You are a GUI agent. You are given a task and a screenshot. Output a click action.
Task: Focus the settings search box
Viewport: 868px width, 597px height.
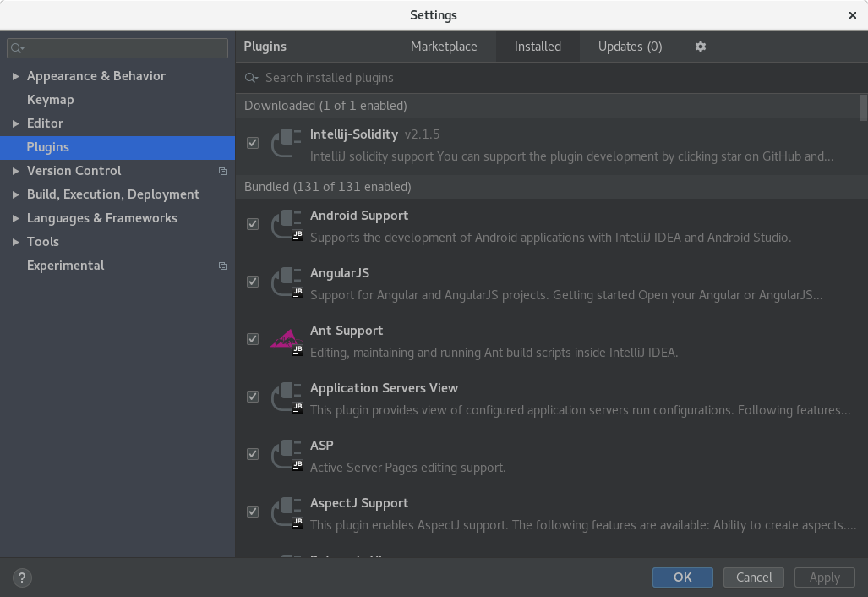(x=117, y=48)
